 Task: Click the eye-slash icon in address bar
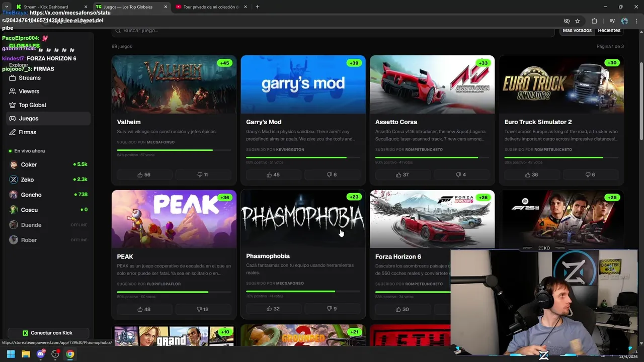[567, 21]
